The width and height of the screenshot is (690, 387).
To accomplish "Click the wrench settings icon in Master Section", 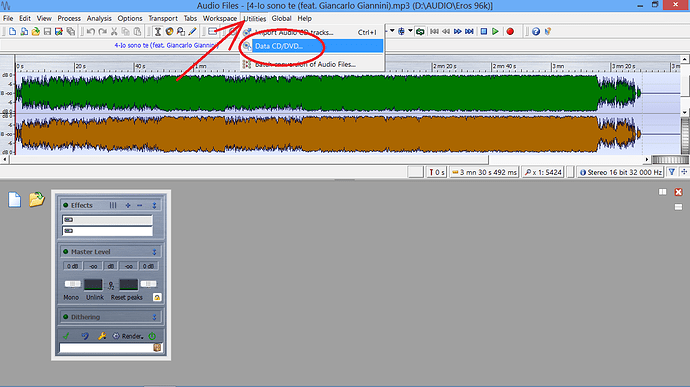I will click(102, 336).
